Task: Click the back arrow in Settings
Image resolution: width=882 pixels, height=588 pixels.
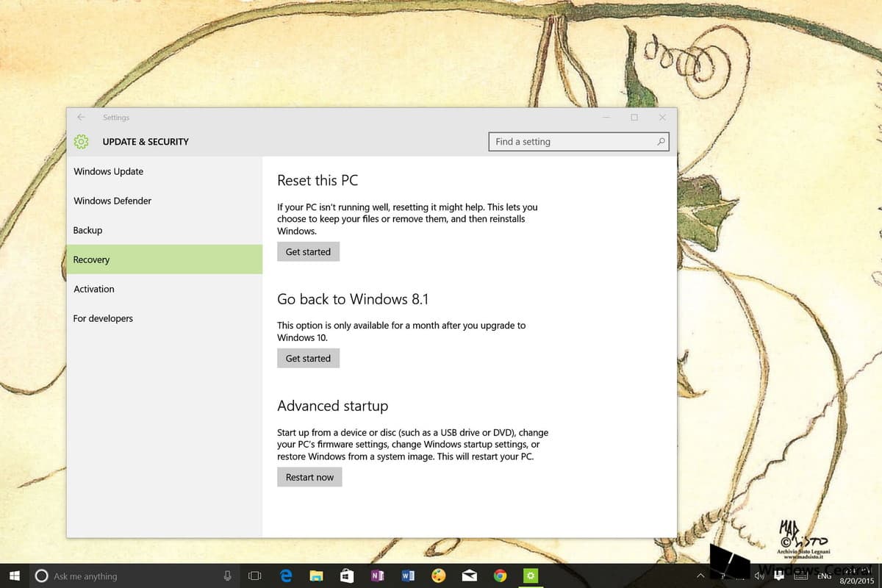Action: tap(81, 118)
